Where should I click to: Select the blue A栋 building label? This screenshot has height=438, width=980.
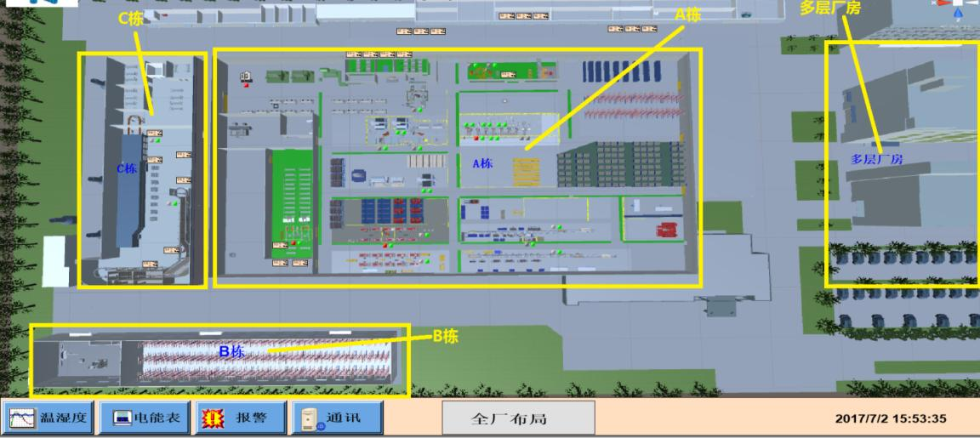482,163
